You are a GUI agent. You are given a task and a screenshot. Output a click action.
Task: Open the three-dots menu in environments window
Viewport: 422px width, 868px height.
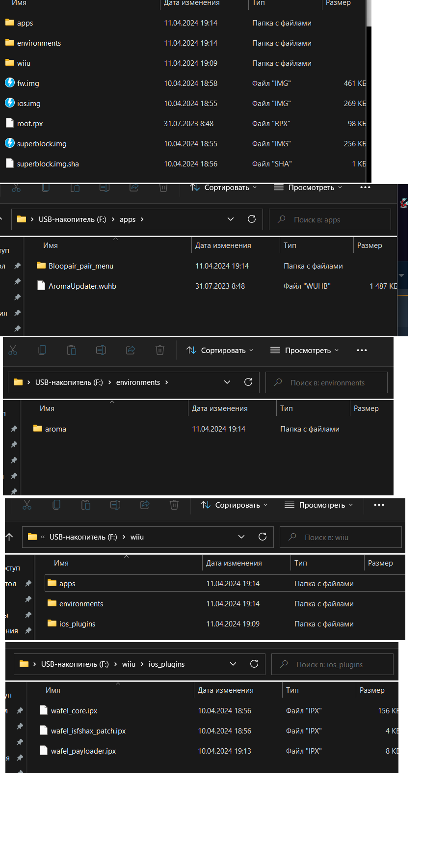click(x=362, y=350)
